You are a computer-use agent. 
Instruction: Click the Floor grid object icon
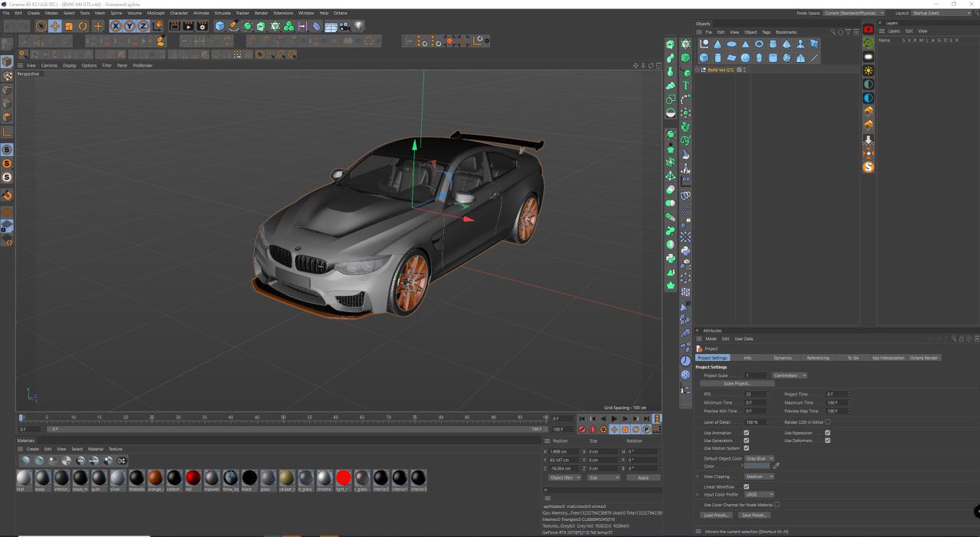pos(331,26)
